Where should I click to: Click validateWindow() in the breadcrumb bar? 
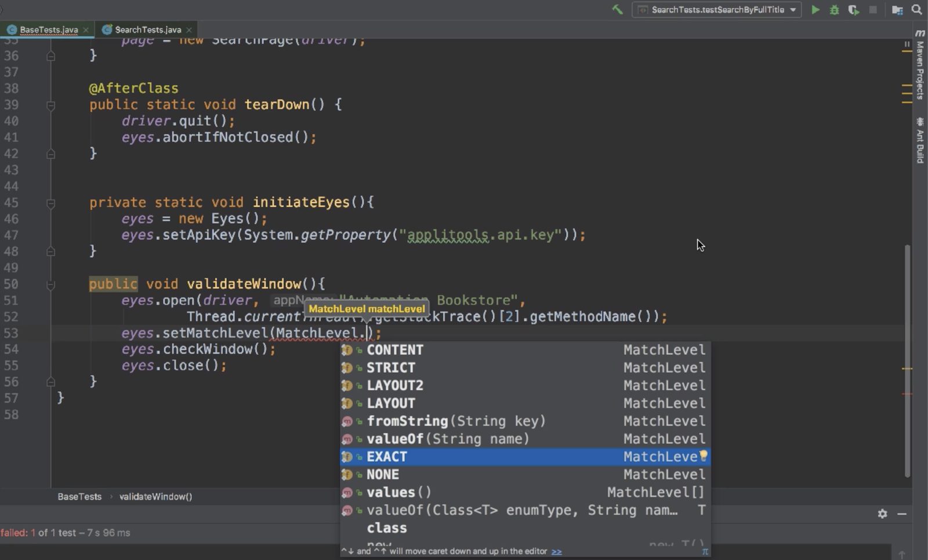pos(155,497)
